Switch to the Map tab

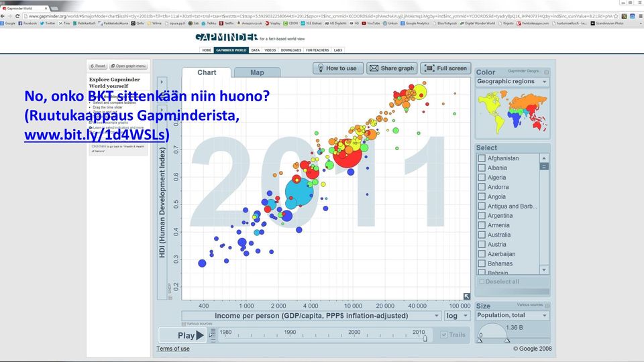[257, 72]
